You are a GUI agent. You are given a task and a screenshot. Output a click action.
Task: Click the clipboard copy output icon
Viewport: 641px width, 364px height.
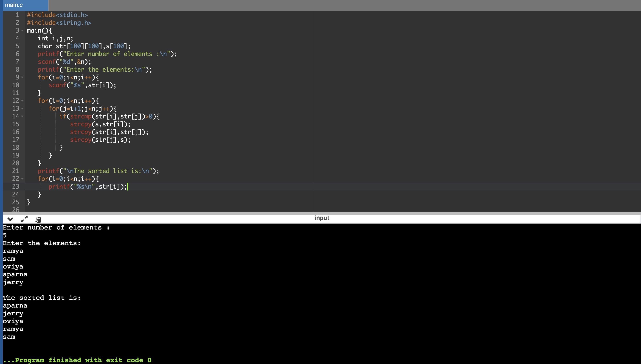point(38,219)
